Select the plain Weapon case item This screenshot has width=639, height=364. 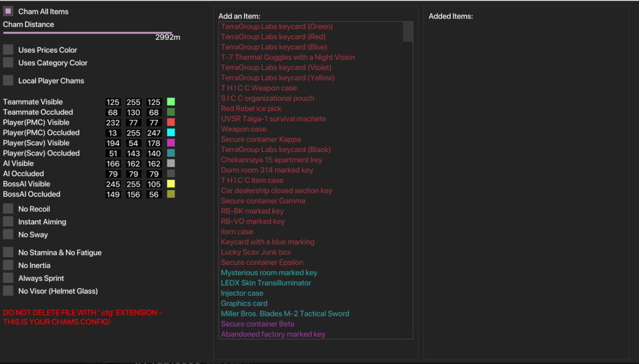coord(243,129)
